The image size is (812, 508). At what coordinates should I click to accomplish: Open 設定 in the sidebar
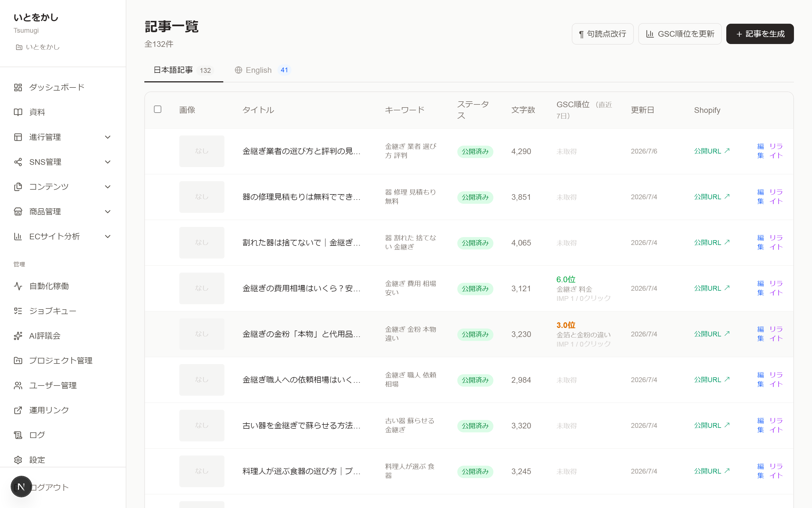point(63,460)
